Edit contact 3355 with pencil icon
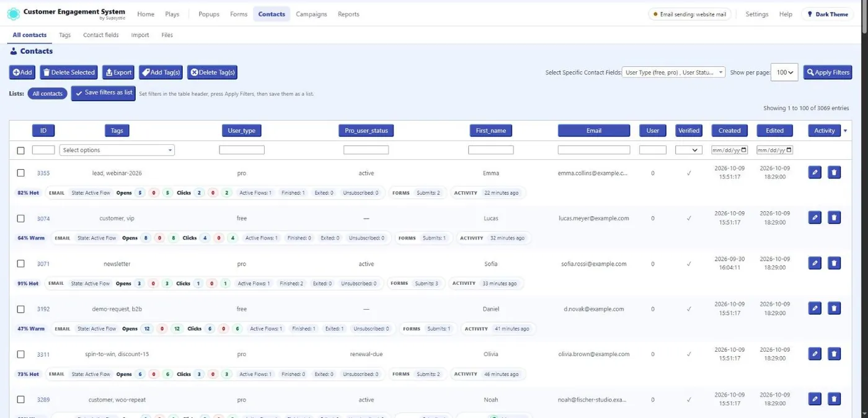The height and width of the screenshot is (418, 868). (815, 173)
